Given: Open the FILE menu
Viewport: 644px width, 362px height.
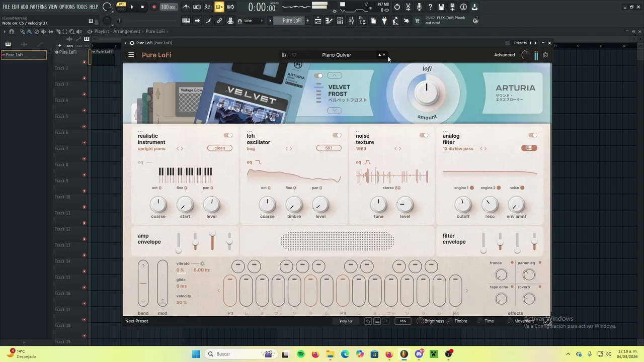Looking at the screenshot, I should 6,7.
